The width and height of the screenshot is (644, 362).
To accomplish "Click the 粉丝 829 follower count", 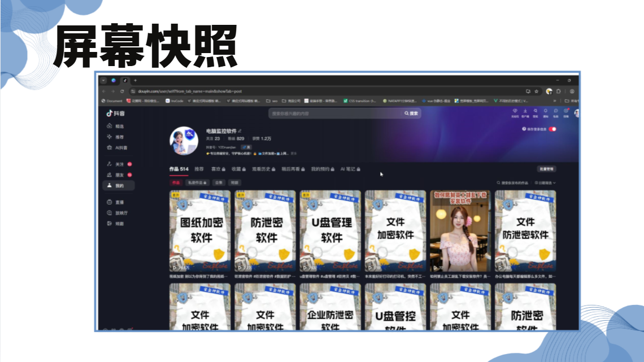I will coord(236,139).
